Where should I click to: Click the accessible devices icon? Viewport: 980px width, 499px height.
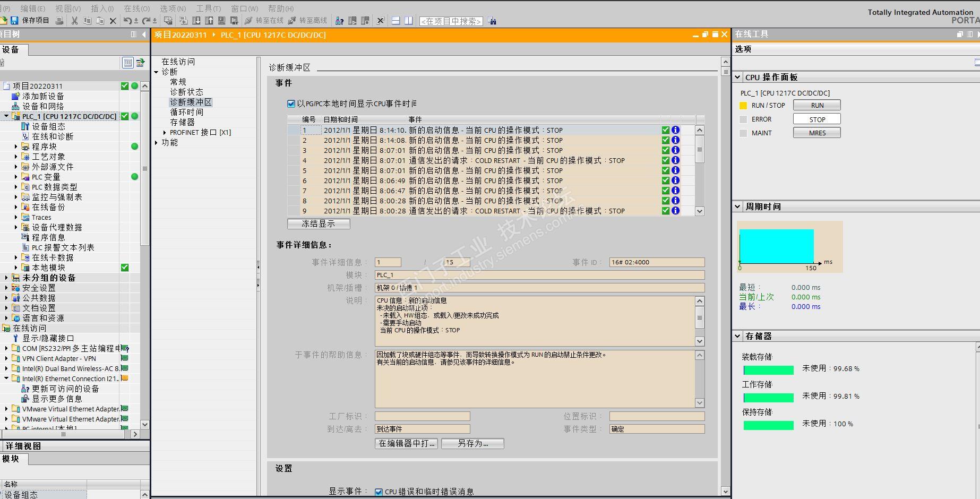coord(339,21)
